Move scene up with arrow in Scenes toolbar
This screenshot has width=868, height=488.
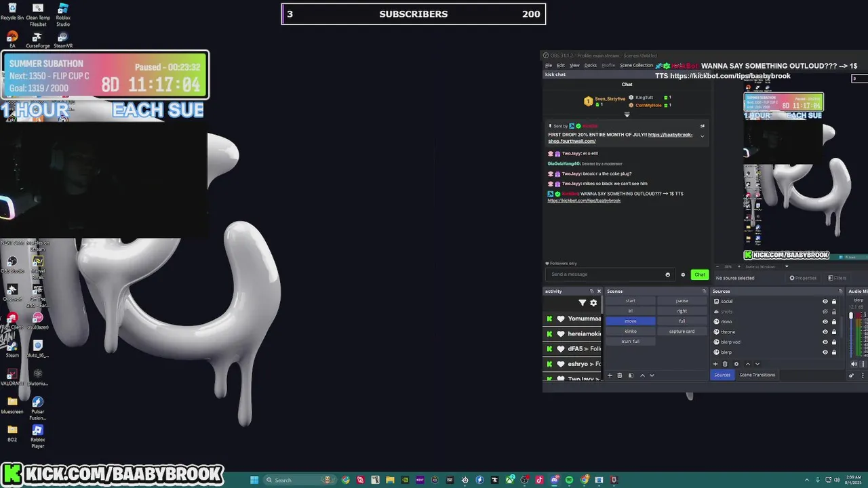[x=643, y=375]
